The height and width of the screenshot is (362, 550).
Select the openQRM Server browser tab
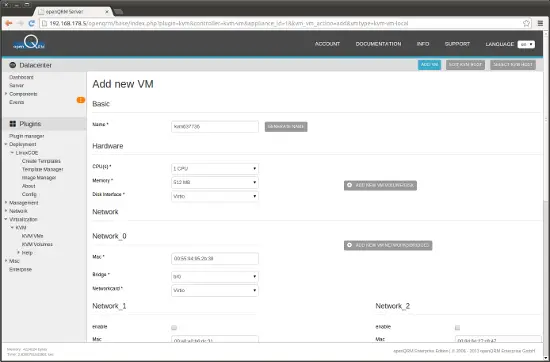click(x=72, y=12)
